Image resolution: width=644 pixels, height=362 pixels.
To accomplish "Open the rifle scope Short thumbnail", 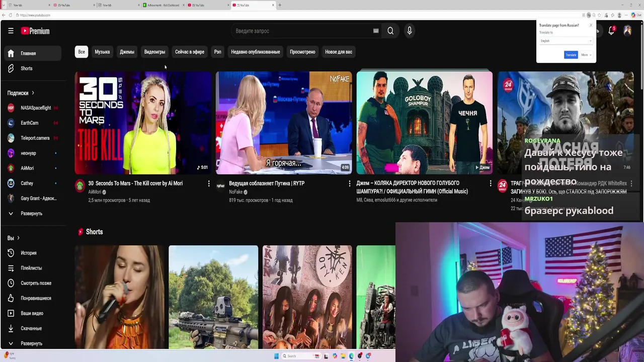I will [213, 297].
